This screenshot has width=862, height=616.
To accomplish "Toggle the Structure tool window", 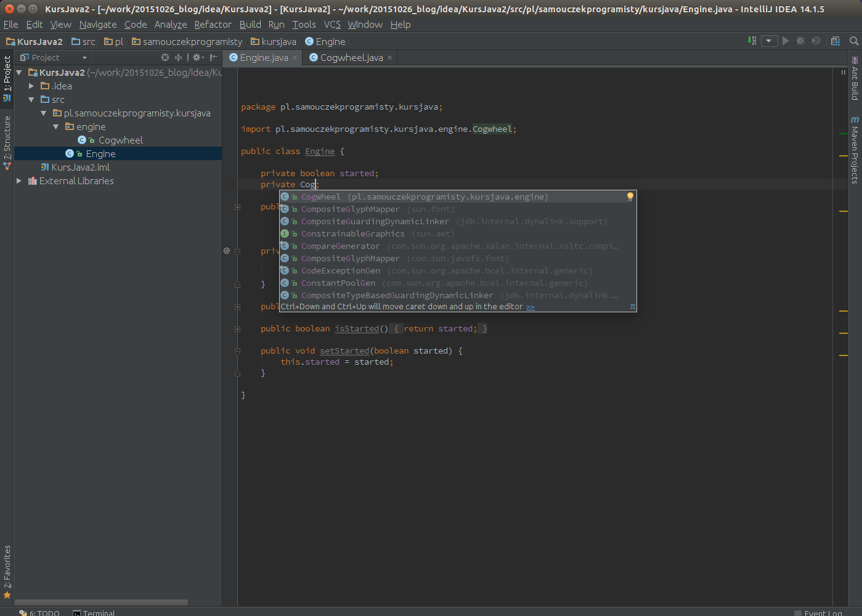I will 7,143.
